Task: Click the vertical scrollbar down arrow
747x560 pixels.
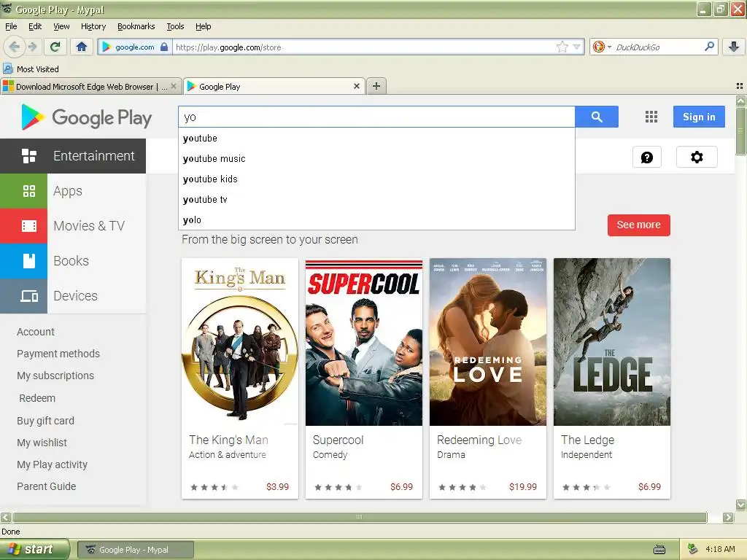Action: [740, 505]
